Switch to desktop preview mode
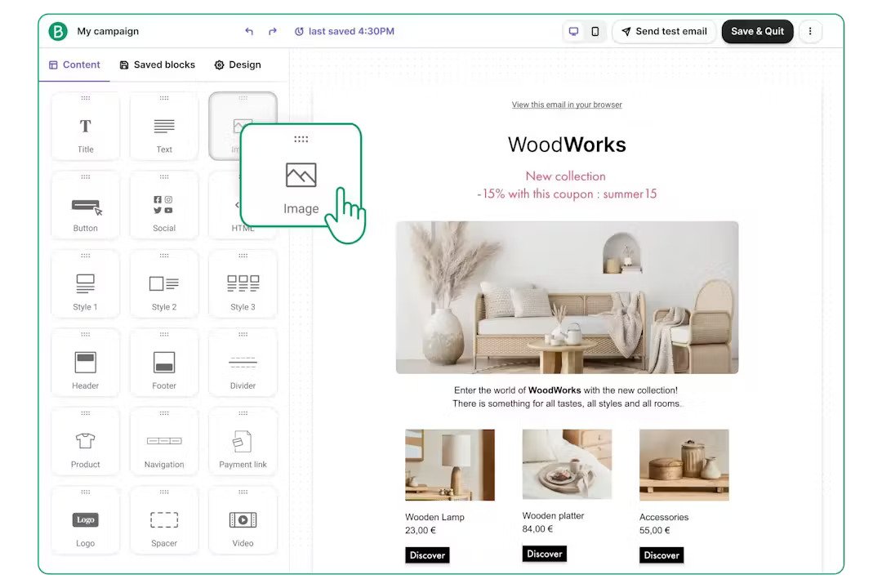This screenshot has width=882, height=588. [x=574, y=30]
